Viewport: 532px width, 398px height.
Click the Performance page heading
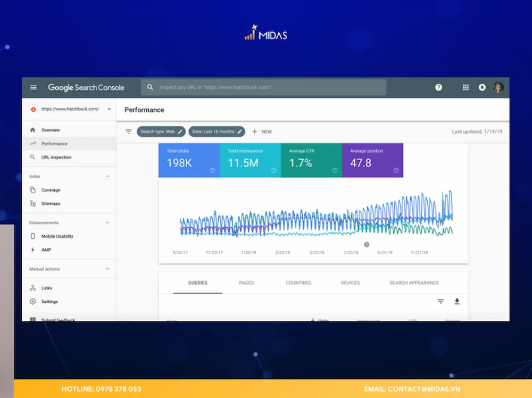(144, 110)
